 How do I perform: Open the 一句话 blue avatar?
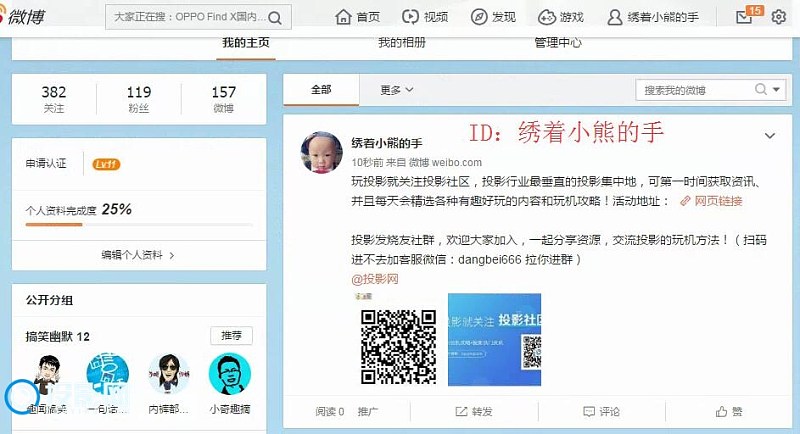(x=107, y=375)
